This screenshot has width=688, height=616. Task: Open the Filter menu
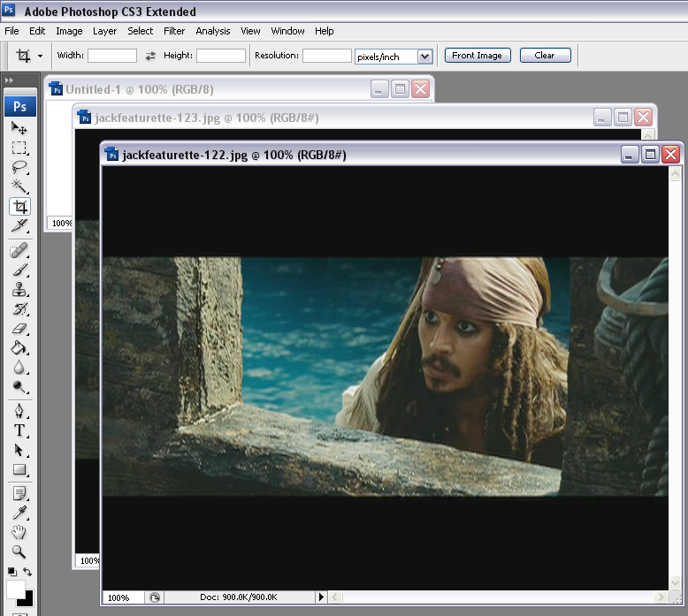[174, 31]
